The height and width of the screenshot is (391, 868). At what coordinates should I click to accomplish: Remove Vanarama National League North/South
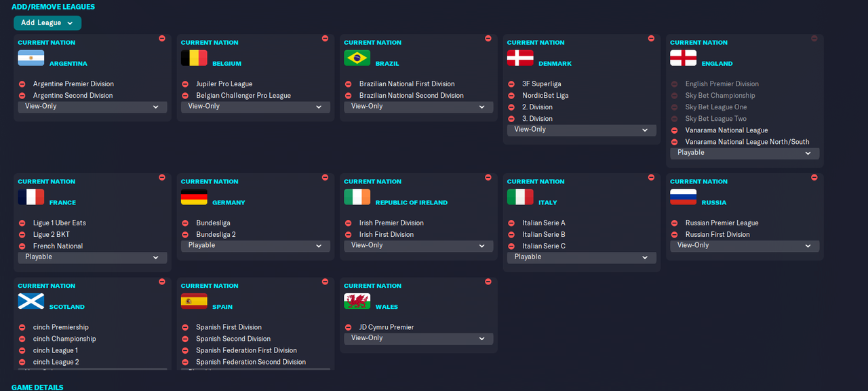tap(675, 142)
